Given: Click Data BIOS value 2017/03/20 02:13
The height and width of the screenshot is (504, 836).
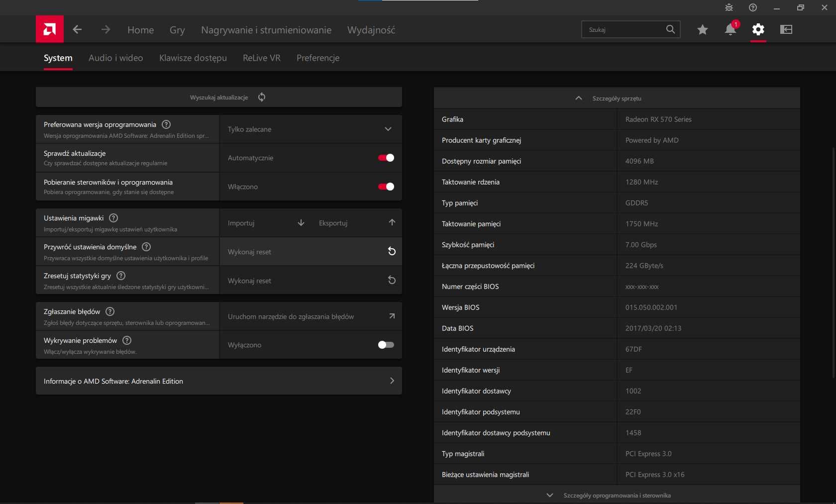Looking at the screenshot, I should coord(653,328).
